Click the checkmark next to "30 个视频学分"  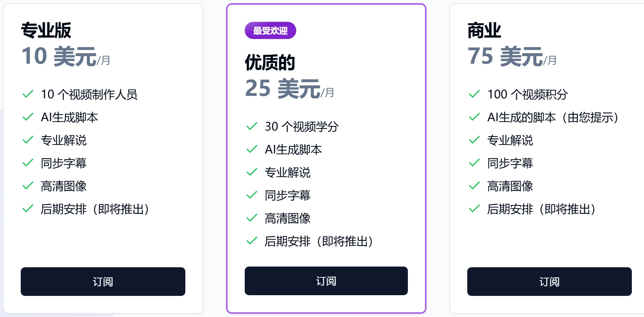252,126
